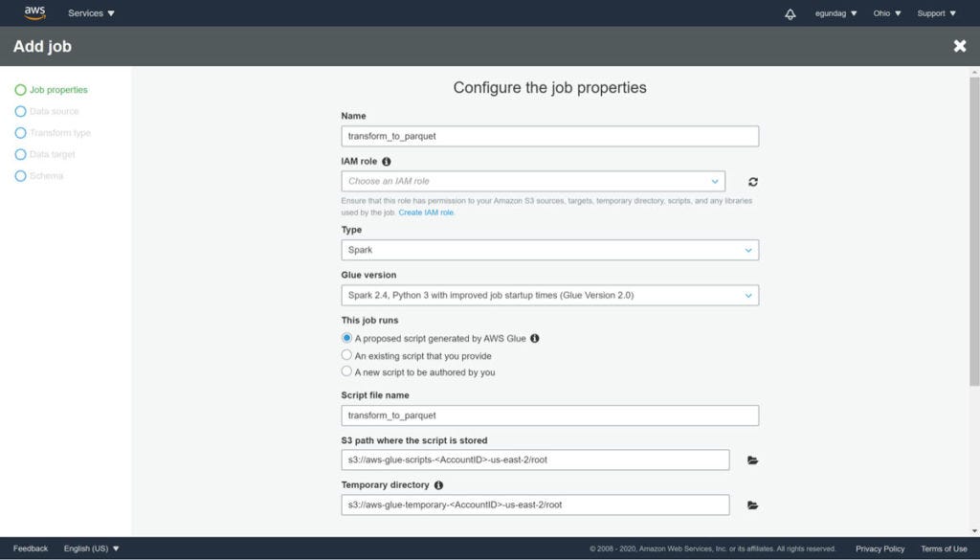
Task: Open the notifications bell icon
Action: [x=790, y=13]
